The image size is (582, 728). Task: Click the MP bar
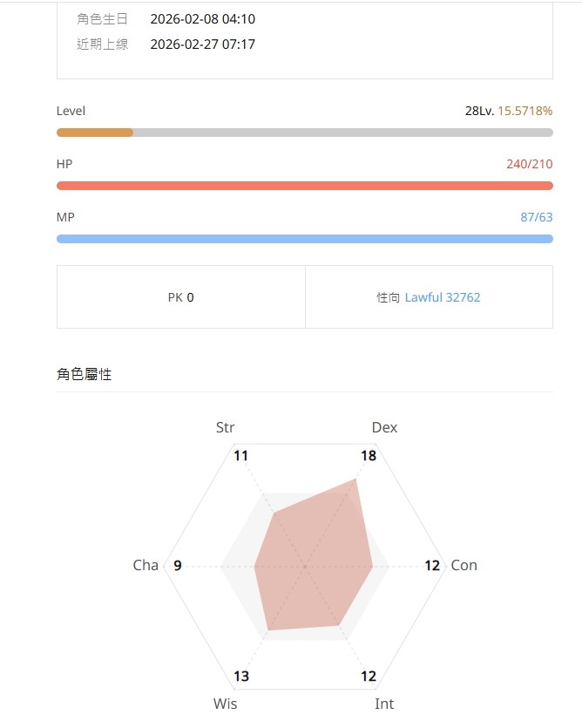pyautogui.click(x=305, y=239)
